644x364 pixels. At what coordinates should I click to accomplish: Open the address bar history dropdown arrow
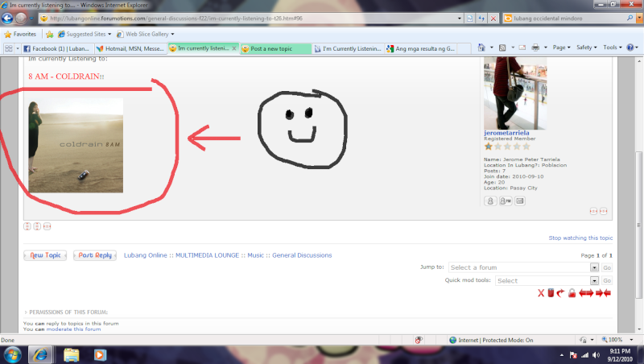click(x=459, y=19)
